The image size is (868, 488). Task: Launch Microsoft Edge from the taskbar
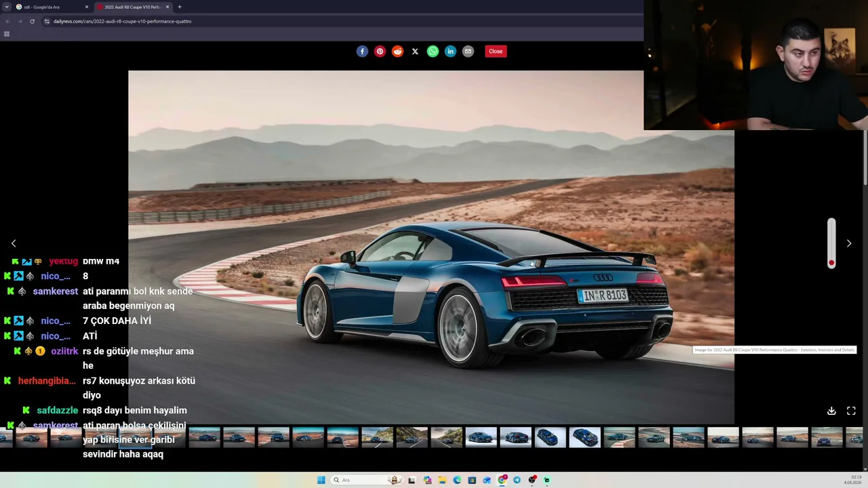tap(457, 480)
